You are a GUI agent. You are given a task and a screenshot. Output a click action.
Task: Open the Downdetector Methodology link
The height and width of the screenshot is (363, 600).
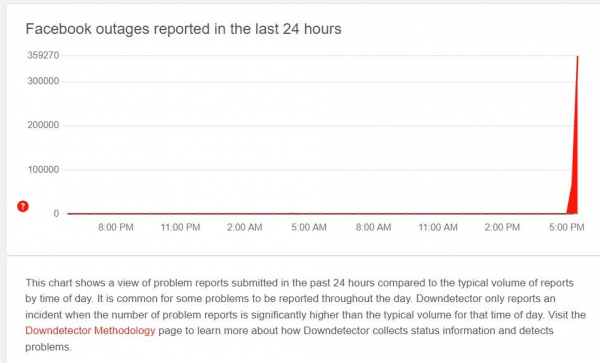click(x=90, y=330)
